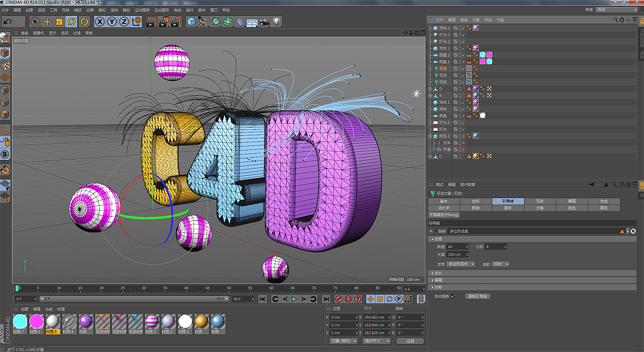Expand the D object in the tree
The width and height of the screenshot is (644, 352).
point(430,89)
